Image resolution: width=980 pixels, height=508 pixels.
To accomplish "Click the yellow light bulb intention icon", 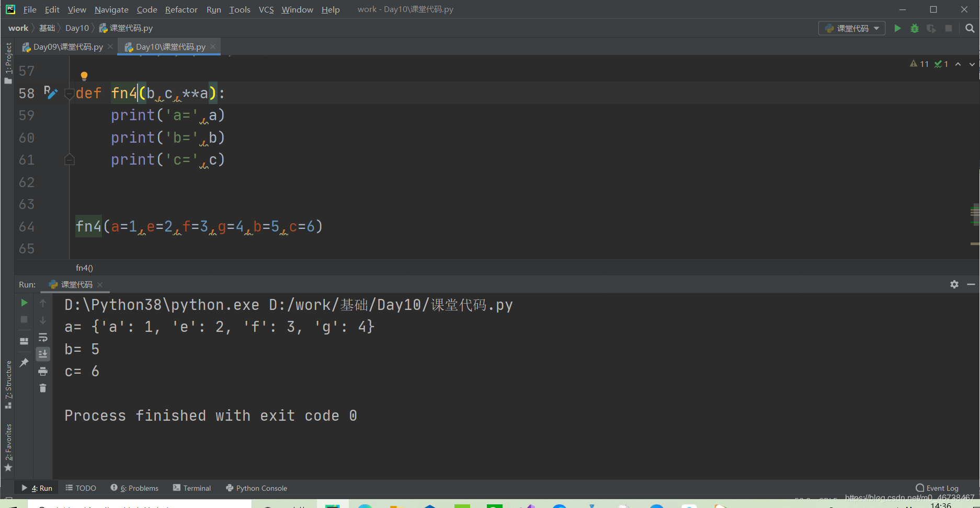I will (84, 76).
